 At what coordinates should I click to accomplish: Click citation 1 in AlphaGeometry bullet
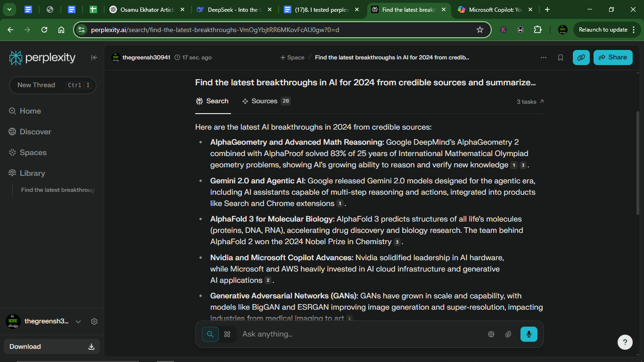[x=514, y=165]
